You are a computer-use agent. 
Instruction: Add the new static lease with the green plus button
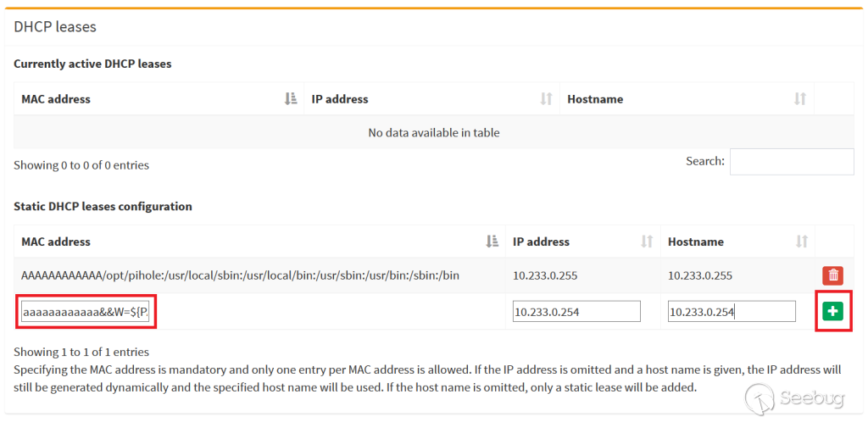pyautogui.click(x=833, y=312)
